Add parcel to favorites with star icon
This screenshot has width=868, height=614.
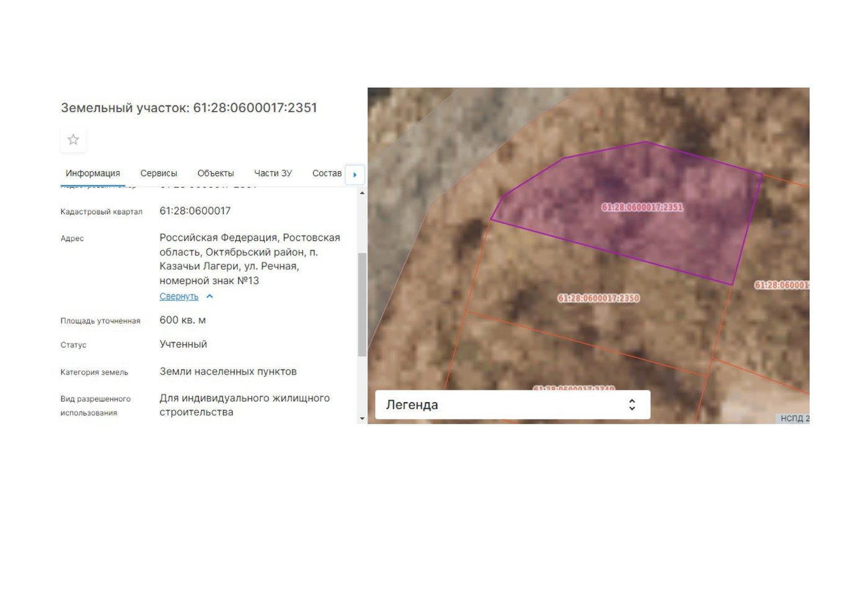coord(73,140)
